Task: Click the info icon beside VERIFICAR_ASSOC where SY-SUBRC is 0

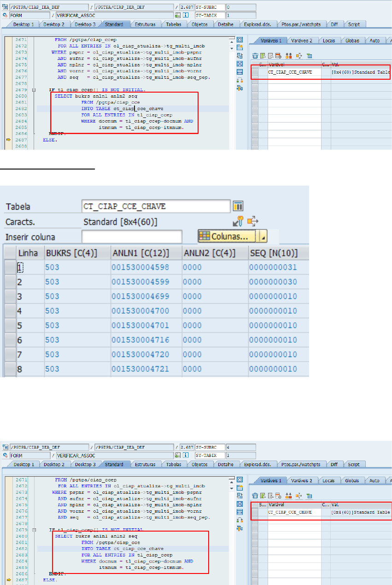Action: (185, 15)
